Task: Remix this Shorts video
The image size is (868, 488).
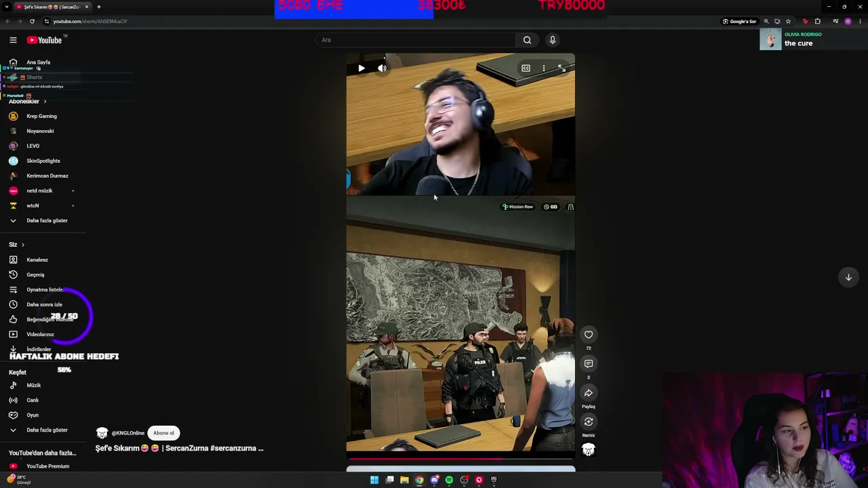Action: click(x=589, y=422)
